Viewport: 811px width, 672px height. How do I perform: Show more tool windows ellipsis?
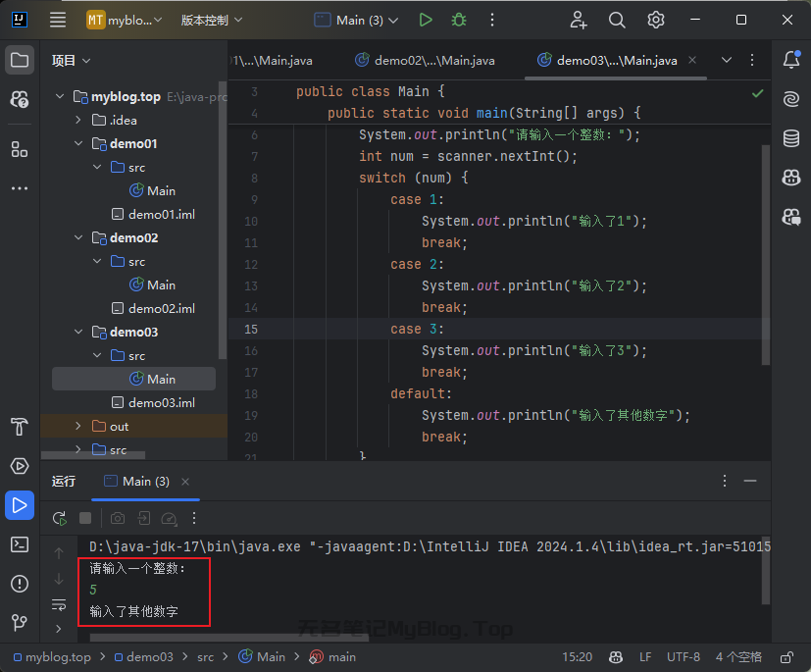tap(20, 188)
